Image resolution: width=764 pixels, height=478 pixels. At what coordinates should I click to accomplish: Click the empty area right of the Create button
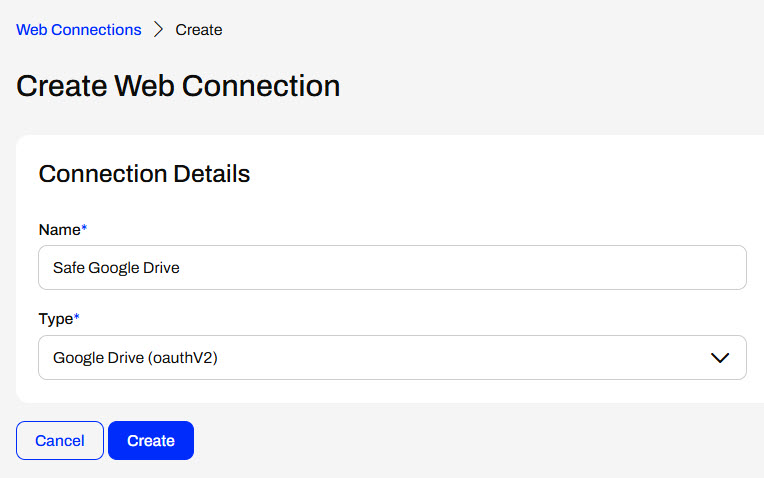point(450,440)
